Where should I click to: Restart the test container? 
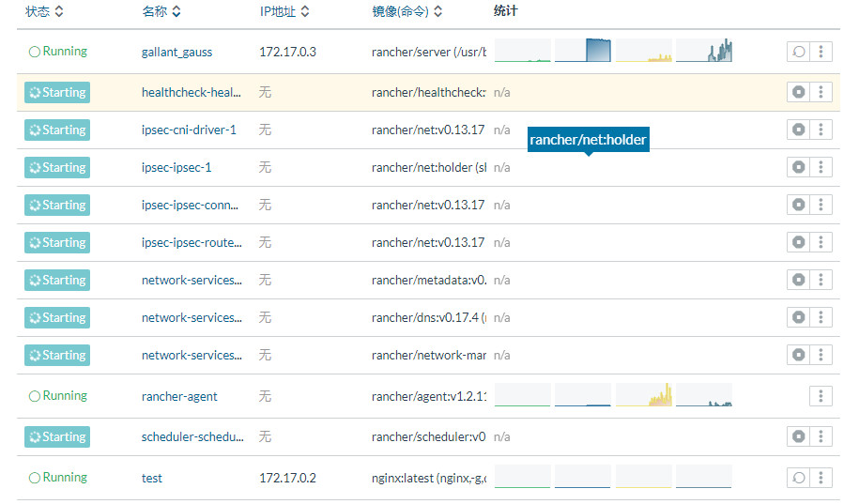coord(798,478)
